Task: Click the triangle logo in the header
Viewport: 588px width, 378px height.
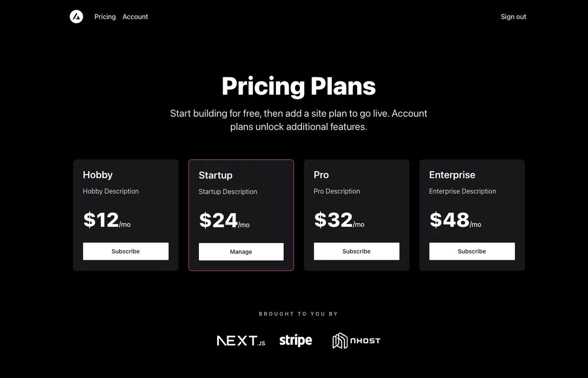Action: (76, 17)
